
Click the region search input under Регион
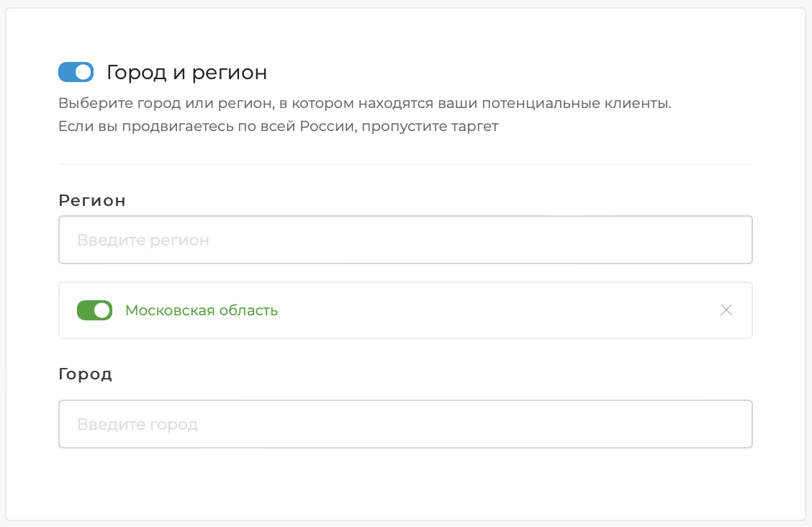288,239
